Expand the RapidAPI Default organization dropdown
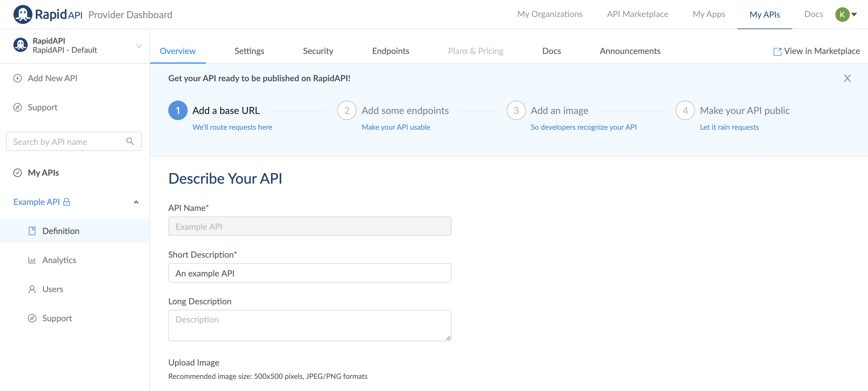Viewport: 868px width, 391px height. tap(139, 45)
